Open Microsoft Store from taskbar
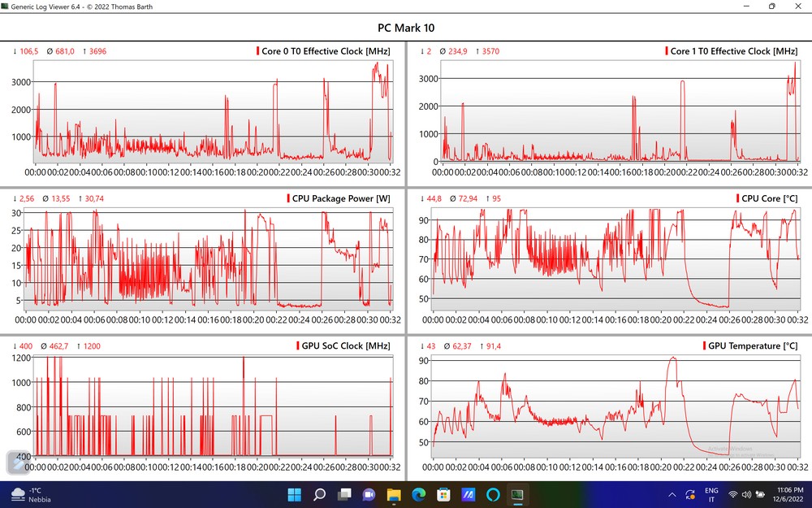 click(443, 494)
